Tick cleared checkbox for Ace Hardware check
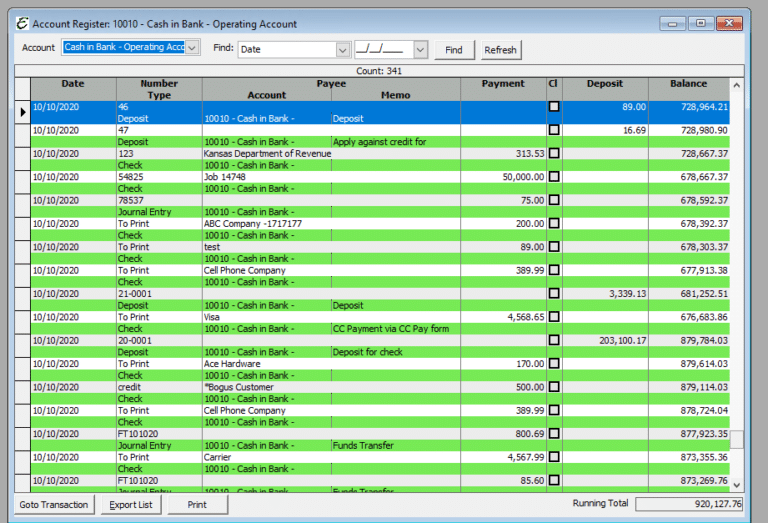The image size is (768, 523). 554,364
